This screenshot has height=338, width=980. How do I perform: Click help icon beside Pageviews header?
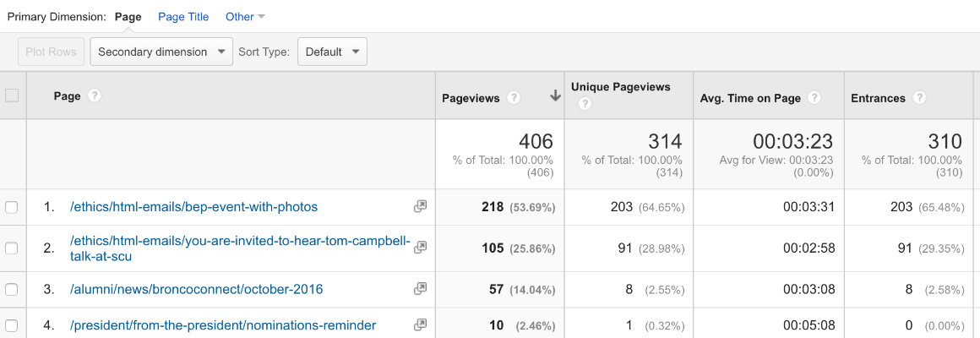[514, 98]
